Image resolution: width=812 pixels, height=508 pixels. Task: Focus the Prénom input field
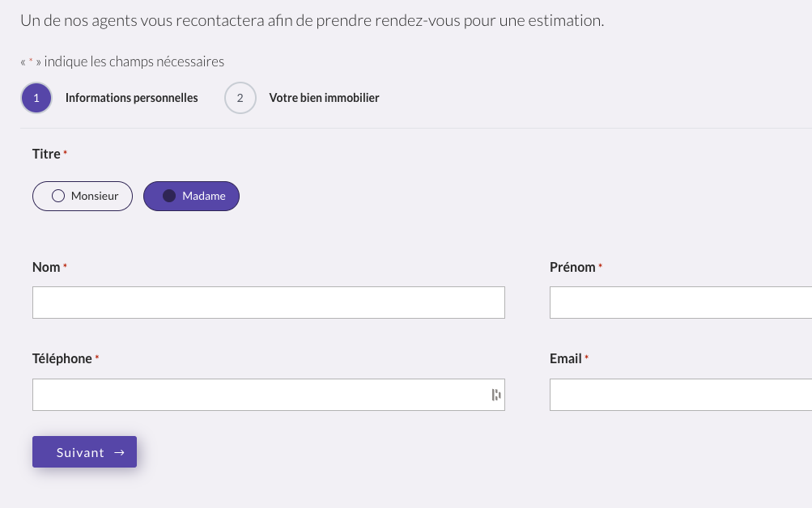click(x=680, y=303)
